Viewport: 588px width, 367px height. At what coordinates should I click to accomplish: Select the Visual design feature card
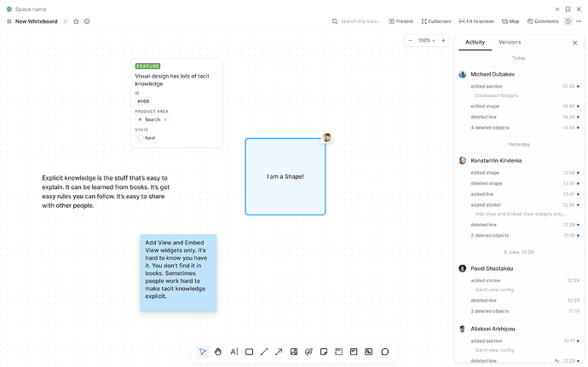tap(177, 103)
